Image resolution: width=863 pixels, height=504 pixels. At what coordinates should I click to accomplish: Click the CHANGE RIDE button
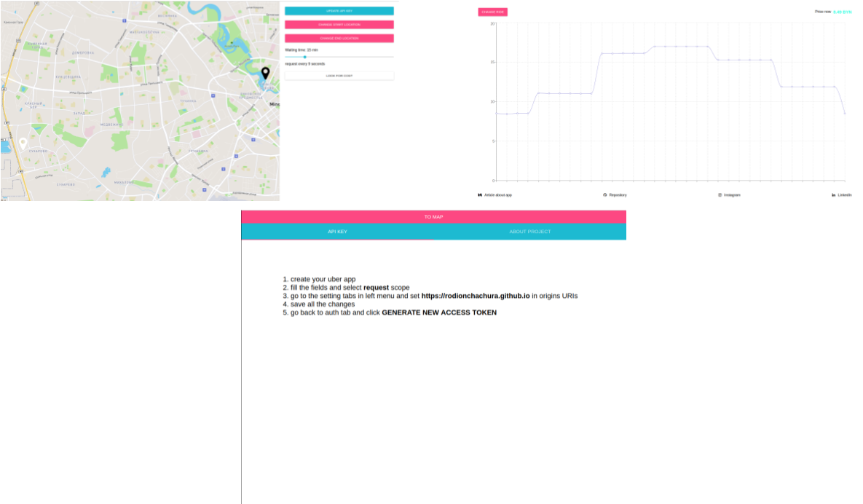point(492,12)
